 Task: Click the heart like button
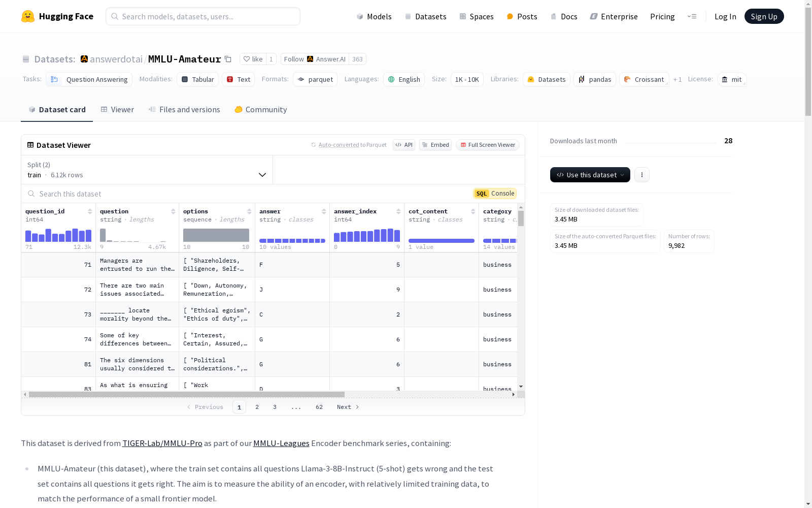(x=253, y=59)
